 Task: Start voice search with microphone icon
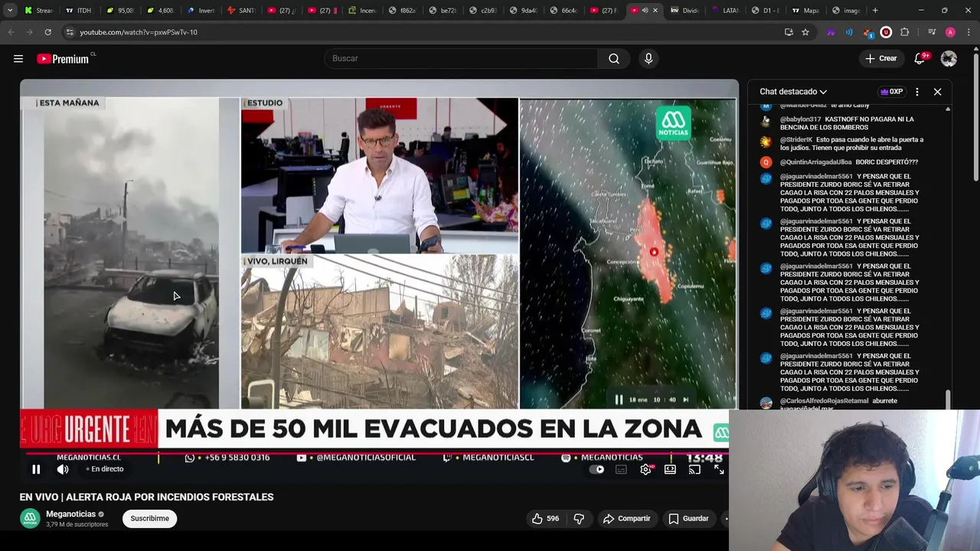click(648, 58)
